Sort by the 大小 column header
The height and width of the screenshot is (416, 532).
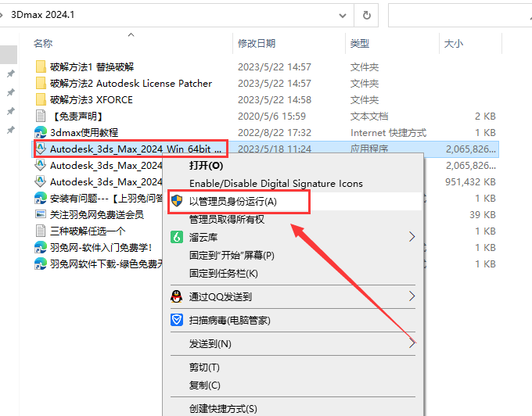pos(453,43)
